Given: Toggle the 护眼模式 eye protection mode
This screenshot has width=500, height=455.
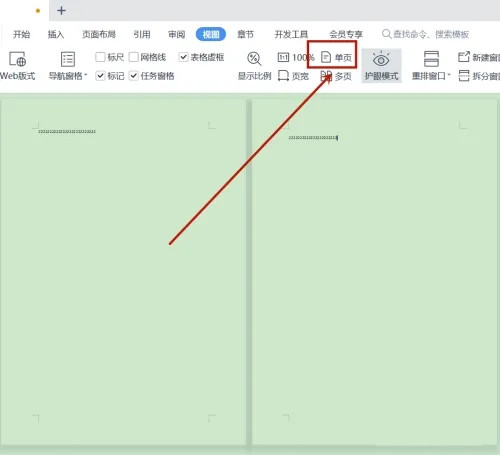Looking at the screenshot, I should pyautogui.click(x=381, y=66).
